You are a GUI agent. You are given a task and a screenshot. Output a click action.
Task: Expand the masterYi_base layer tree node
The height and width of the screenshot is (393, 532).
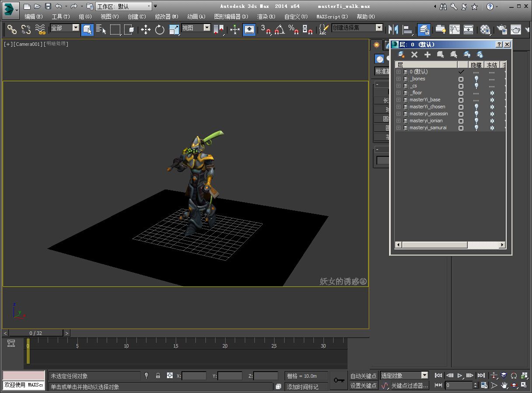point(398,100)
